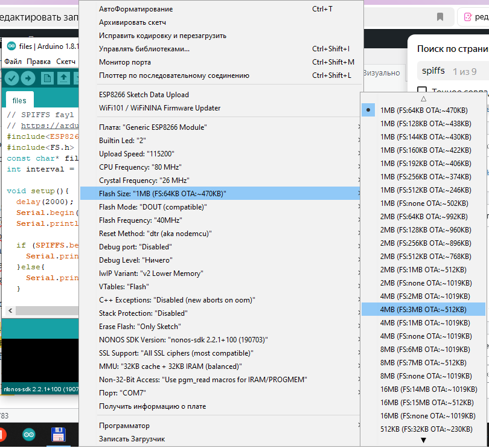Choose flash size 4MB (FS:3MB OTA:~512KB)
The width and height of the screenshot is (489, 448).
[423, 310]
